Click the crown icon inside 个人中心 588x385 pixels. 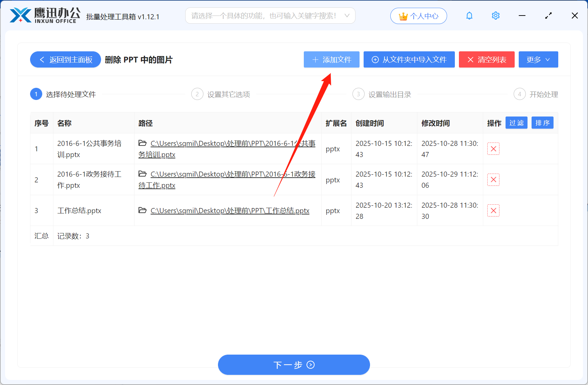tap(402, 16)
